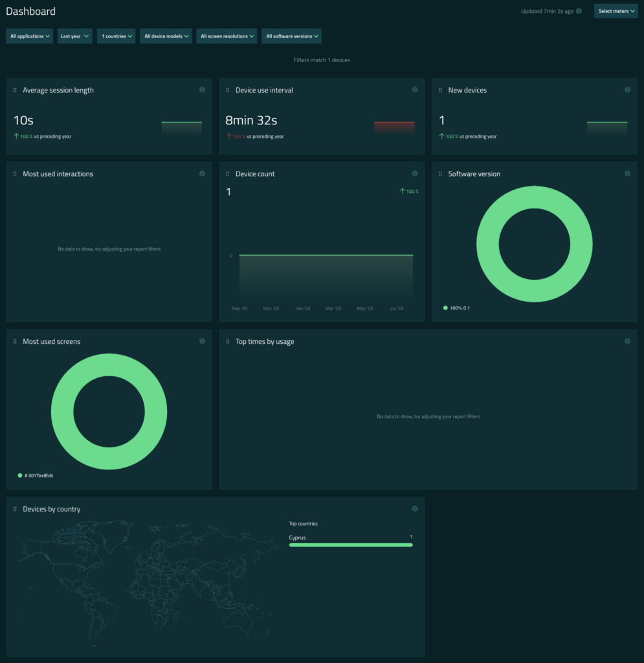Screen dimensions: 644x663
Task: Open the 1 countries filter dropdown
Action: [117, 36]
